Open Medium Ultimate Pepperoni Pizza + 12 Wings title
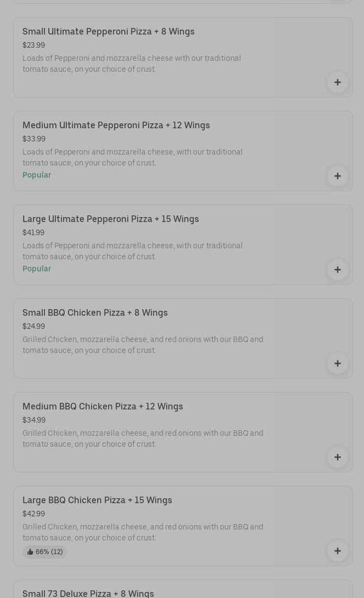 [x=116, y=125]
